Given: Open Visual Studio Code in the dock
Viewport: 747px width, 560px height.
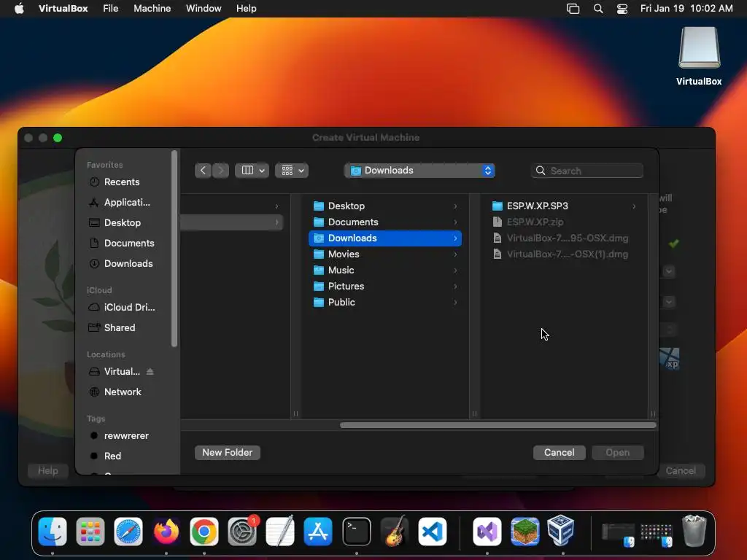Looking at the screenshot, I should coord(433,532).
